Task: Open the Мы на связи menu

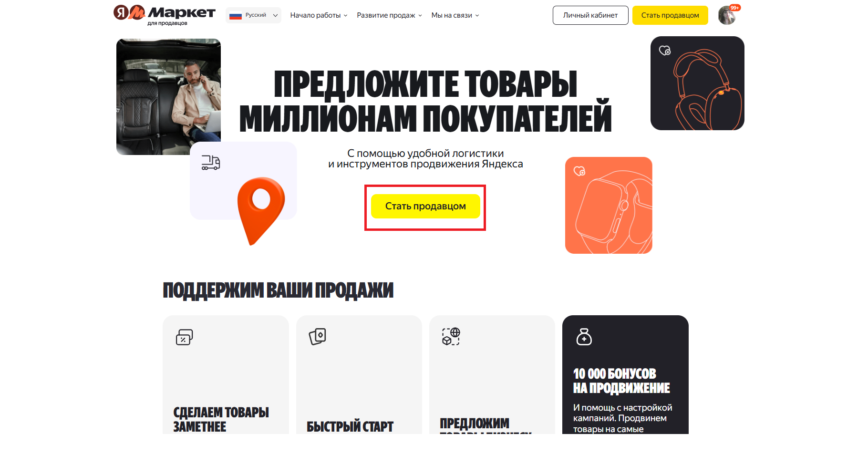Action: 455,15
